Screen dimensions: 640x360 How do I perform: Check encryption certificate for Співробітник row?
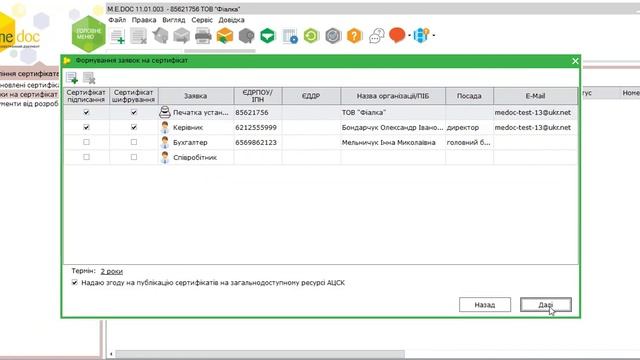click(x=134, y=157)
